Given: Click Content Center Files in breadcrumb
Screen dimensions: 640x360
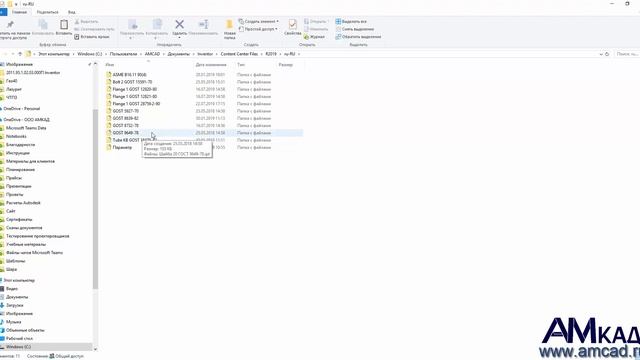Looking at the screenshot, I should (239, 54).
